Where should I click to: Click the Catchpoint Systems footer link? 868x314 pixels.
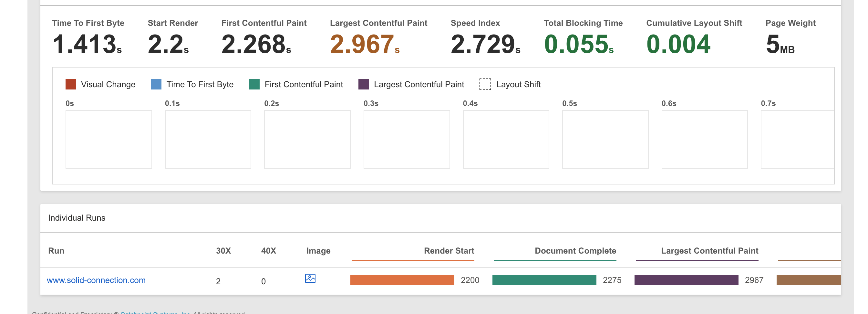pyautogui.click(x=155, y=313)
